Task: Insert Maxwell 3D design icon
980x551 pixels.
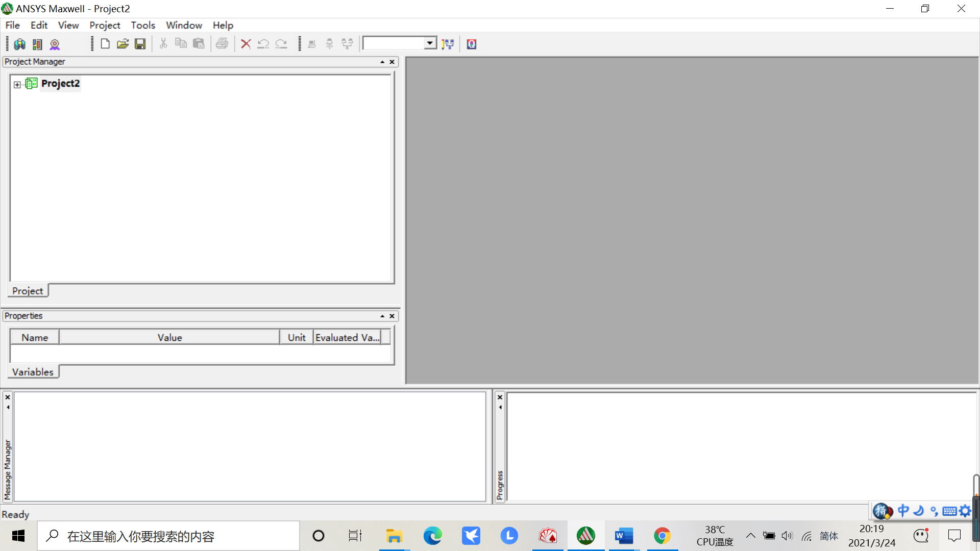Action: [20, 44]
